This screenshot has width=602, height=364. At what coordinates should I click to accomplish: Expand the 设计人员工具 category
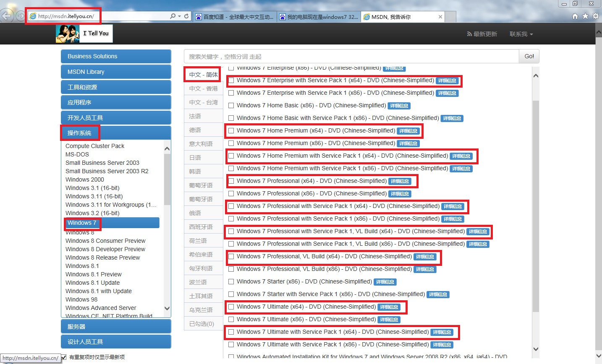point(116,341)
